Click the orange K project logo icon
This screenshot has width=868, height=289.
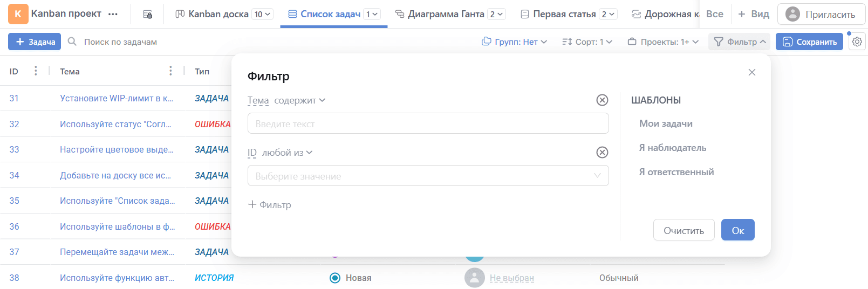[x=18, y=14]
